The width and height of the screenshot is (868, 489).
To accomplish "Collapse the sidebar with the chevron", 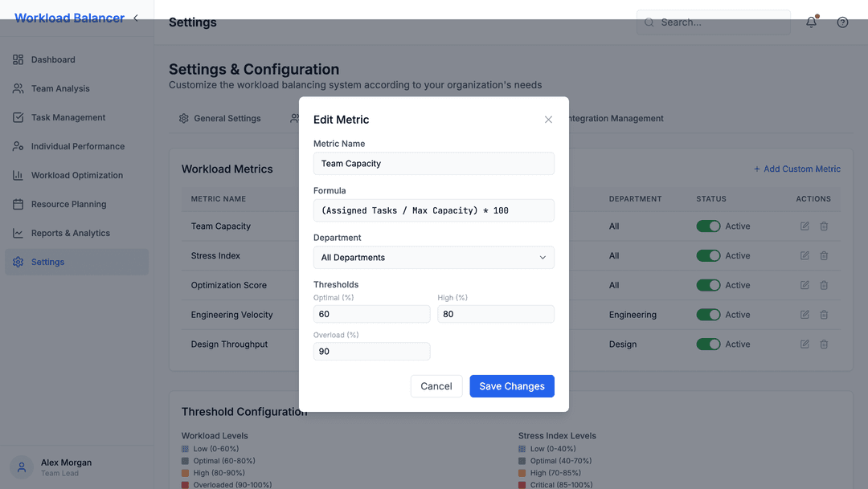I will pos(135,16).
